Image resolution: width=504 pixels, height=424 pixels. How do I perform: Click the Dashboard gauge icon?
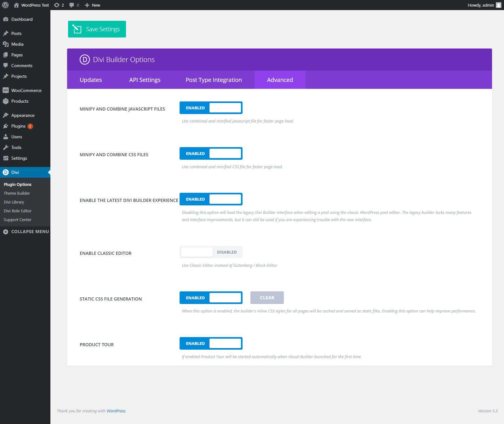pos(6,19)
